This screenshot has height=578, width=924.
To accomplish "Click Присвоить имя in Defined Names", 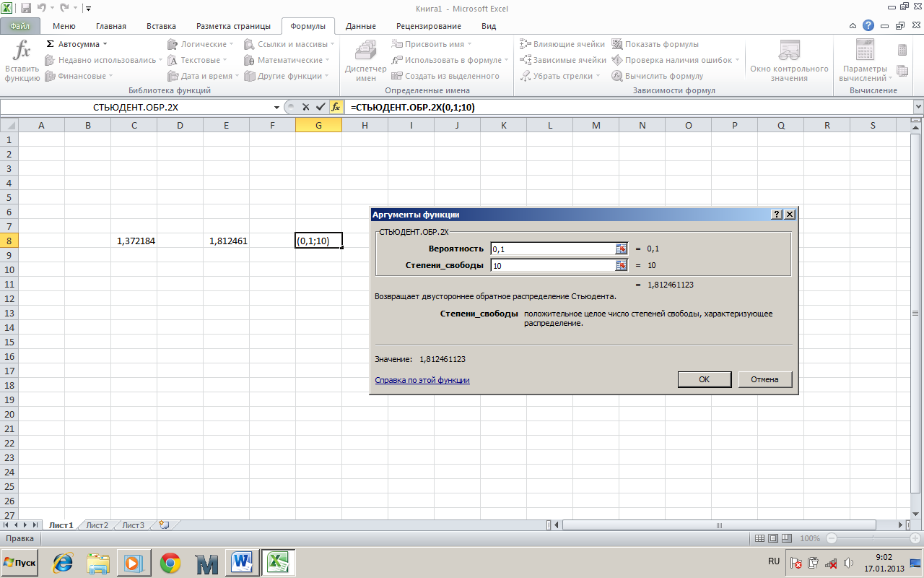I will (432, 44).
